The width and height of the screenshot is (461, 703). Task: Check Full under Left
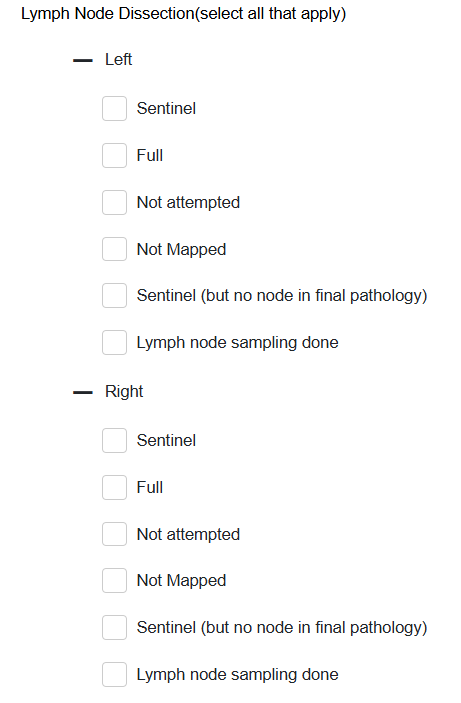coord(114,156)
